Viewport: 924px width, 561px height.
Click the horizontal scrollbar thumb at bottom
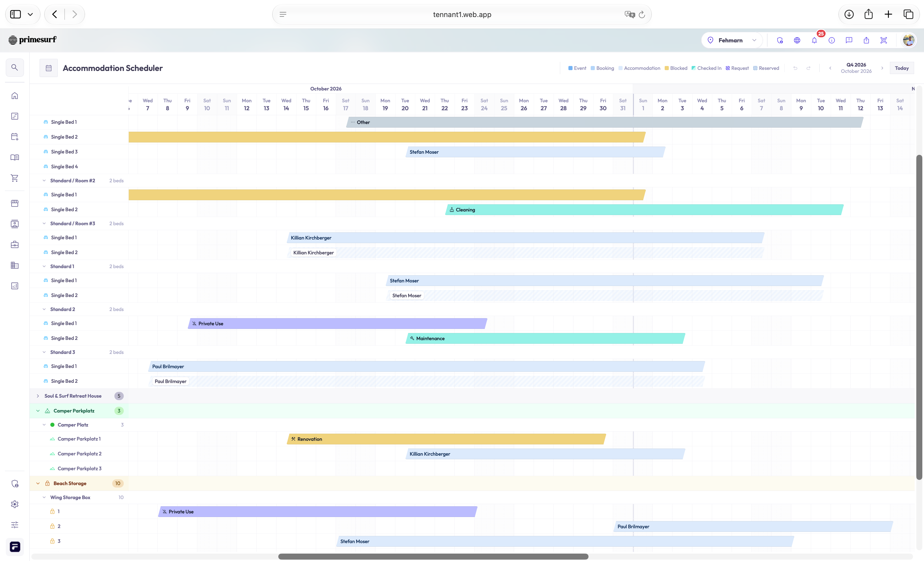[x=433, y=557]
